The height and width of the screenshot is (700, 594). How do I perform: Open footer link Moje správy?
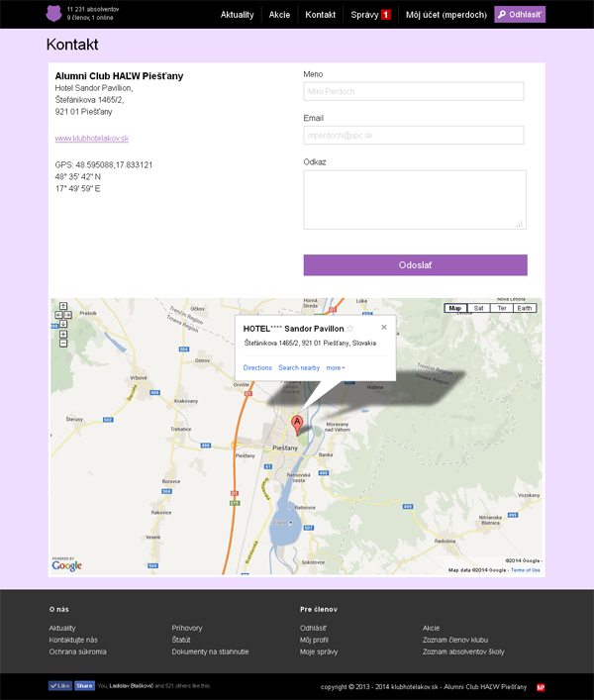[319, 651]
